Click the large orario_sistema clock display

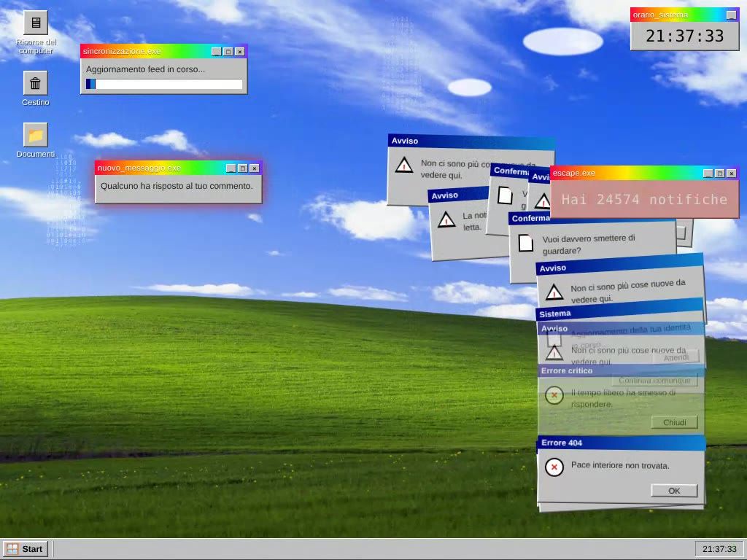pyautogui.click(x=684, y=36)
